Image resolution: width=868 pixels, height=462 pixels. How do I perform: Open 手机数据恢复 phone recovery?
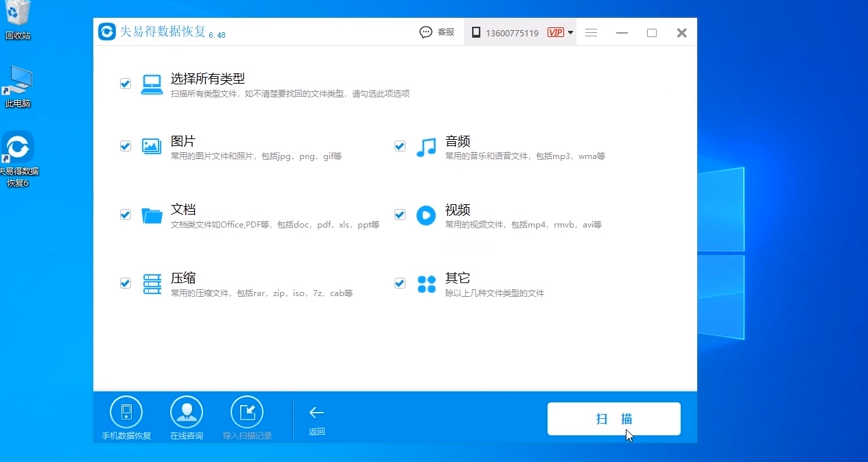pos(126,418)
